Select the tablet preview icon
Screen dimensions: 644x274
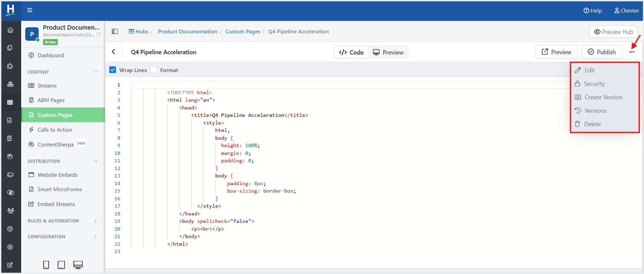(61, 265)
